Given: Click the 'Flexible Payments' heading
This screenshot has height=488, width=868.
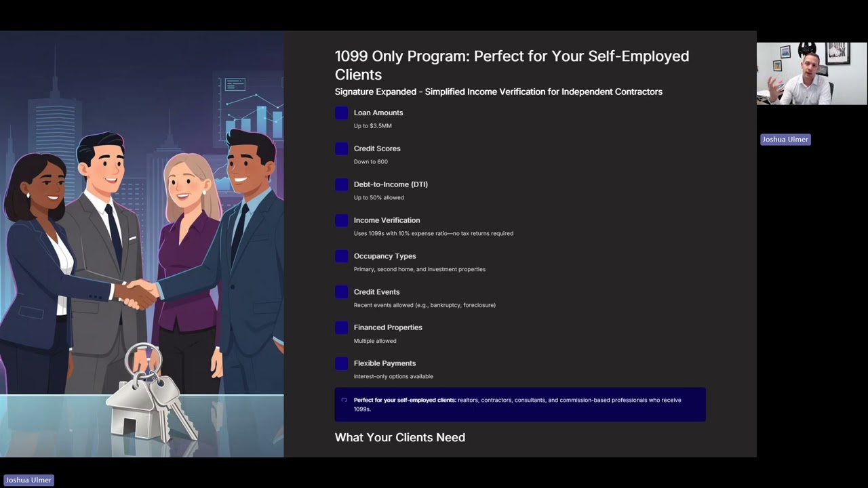Looking at the screenshot, I should click(384, 363).
